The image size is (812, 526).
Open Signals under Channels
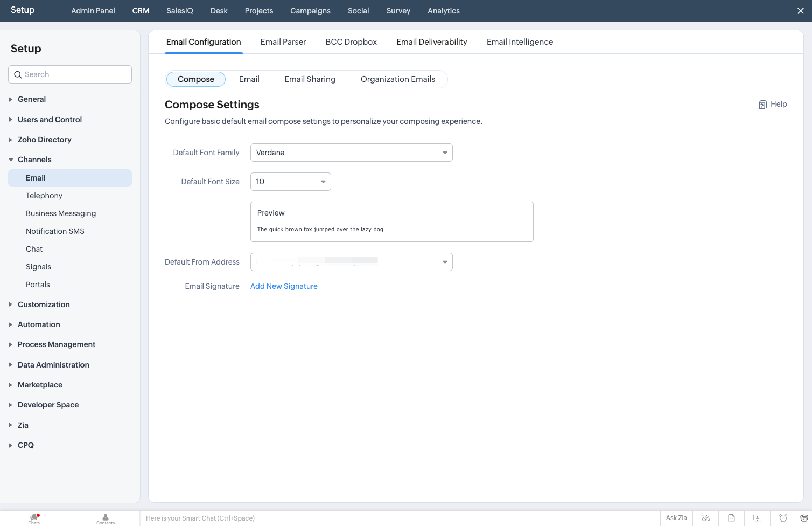(x=38, y=267)
